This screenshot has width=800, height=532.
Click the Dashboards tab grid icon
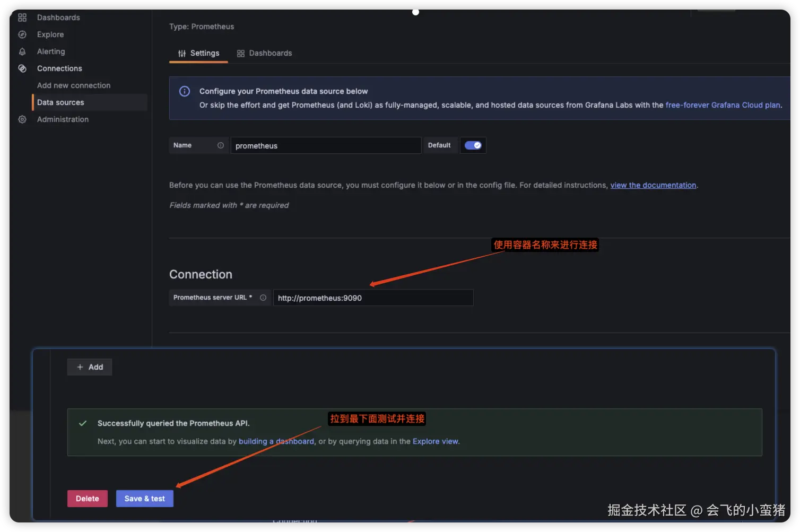click(241, 54)
